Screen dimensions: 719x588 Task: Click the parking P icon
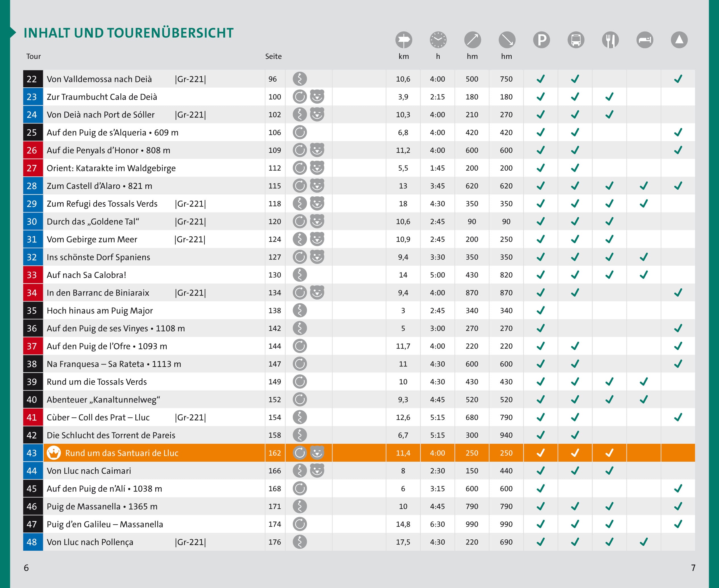point(542,40)
